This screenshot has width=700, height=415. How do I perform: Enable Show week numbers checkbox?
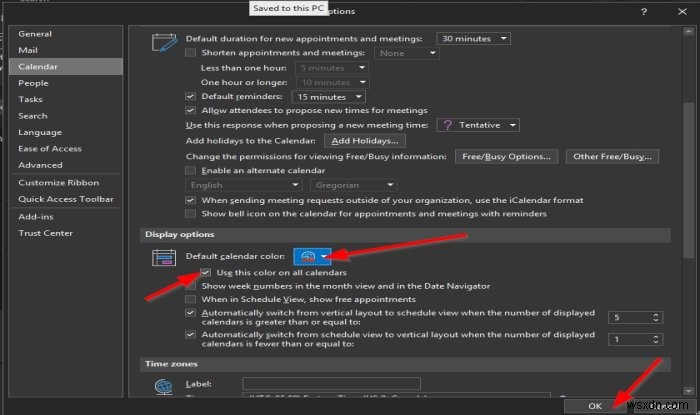[x=191, y=286]
